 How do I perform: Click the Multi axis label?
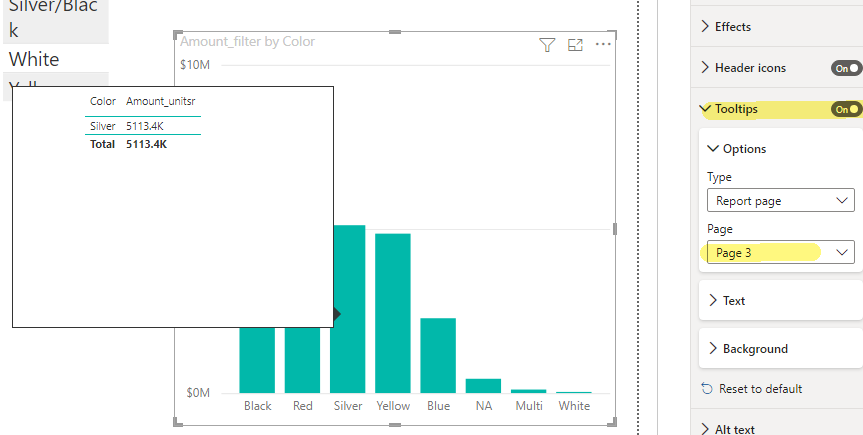coord(529,406)
